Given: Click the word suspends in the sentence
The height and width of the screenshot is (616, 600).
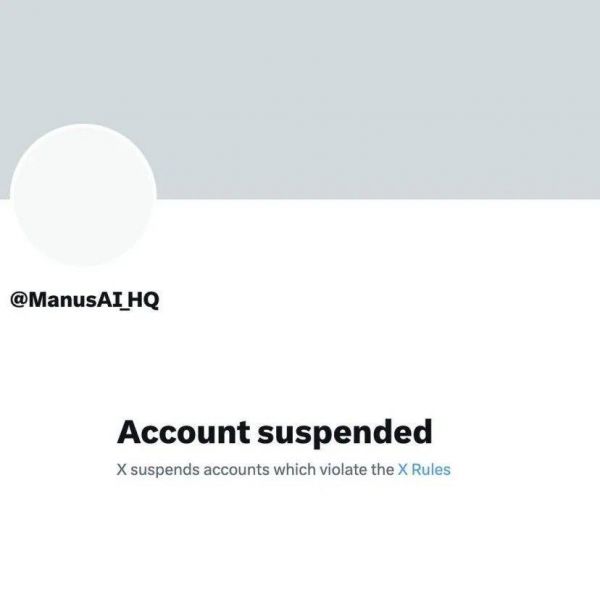Looking at the screenshot, I should coord(165,470).
